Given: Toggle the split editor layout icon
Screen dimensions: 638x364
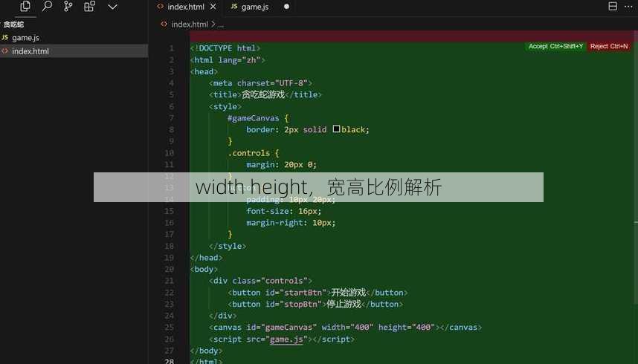Looking at the screenshot, I should (613, 6).
